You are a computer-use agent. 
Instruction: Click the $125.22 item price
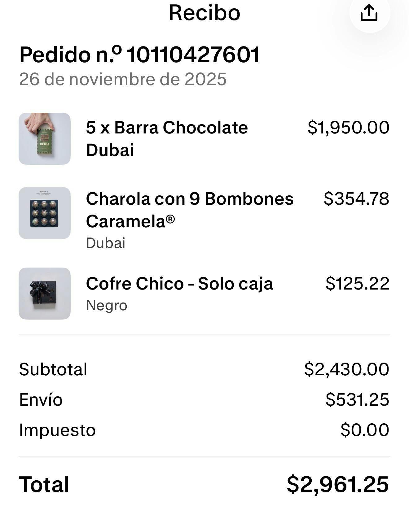click(357, 284)
